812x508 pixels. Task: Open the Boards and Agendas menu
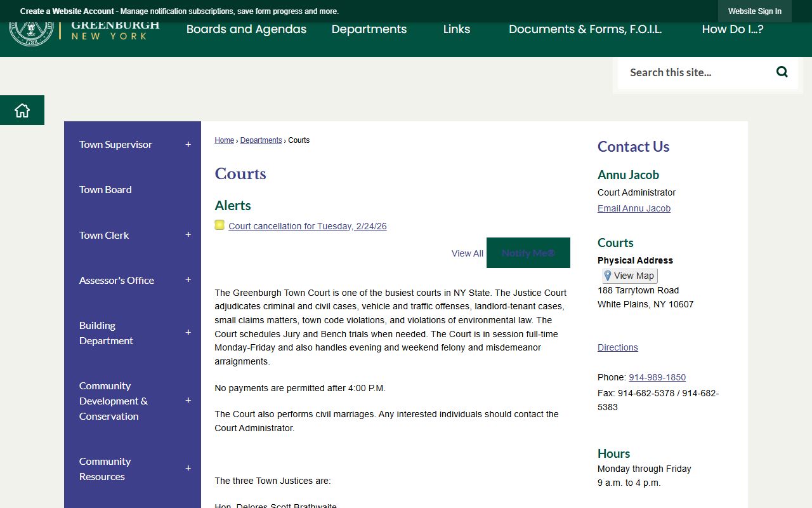point(246,29)
